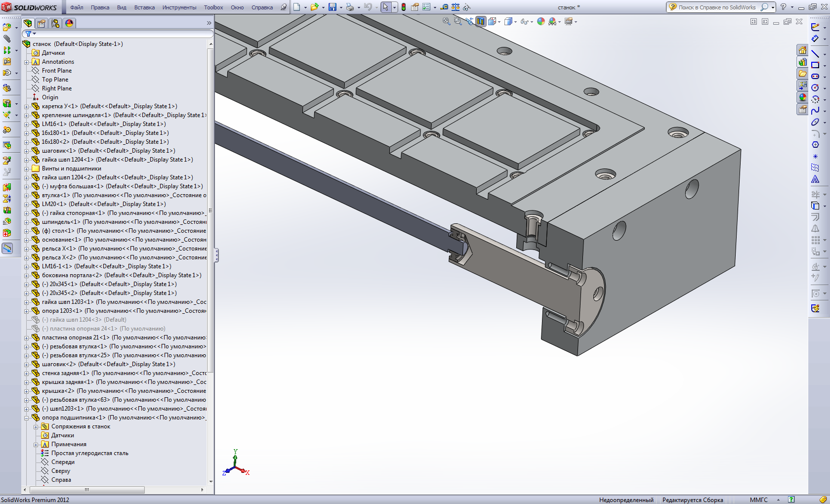Expand the Сопряжения в станок node
Screen dimensions: 830x504
[x=36, y=426]
